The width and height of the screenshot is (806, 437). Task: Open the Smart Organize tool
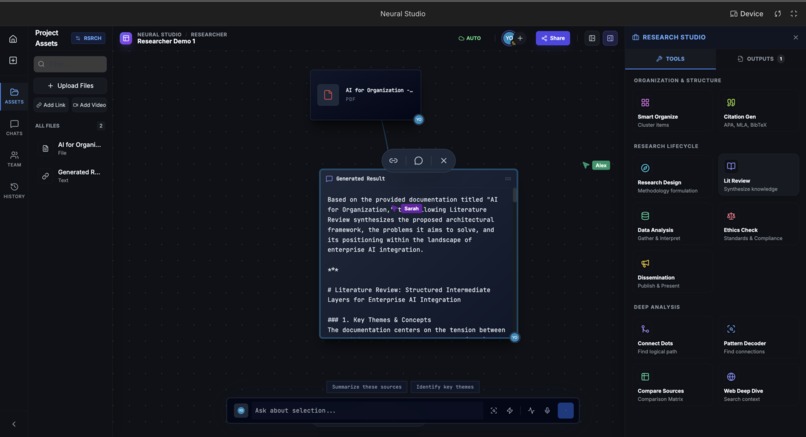point(671,112)
